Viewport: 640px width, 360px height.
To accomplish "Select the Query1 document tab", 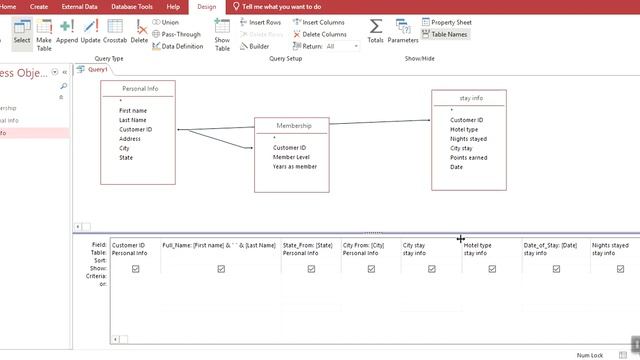I will [93, 69].
